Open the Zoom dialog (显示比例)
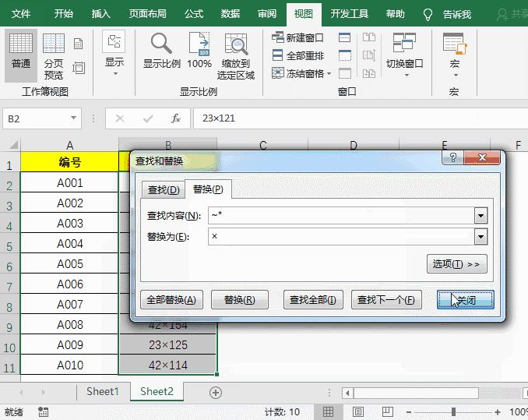Screen dimensions: 528x420 (162, 51)
